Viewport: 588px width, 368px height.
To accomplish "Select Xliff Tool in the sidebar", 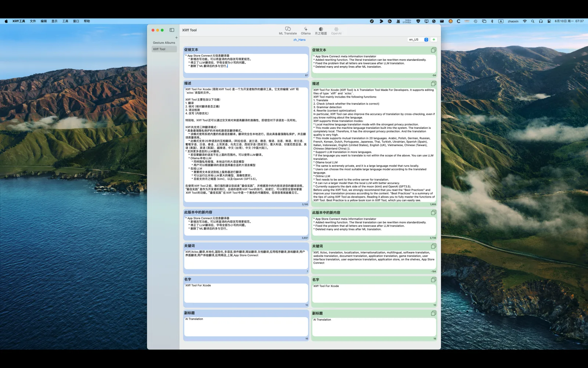I will pos(164,49).
